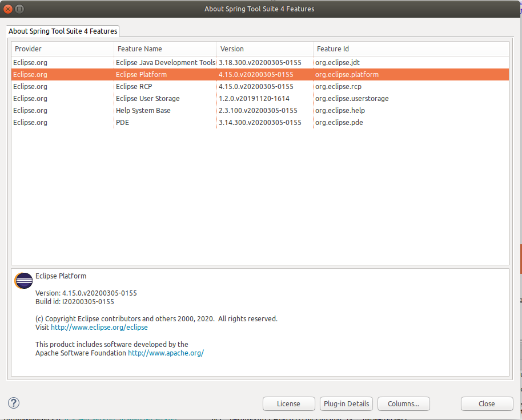Image resolution: width=522 pixels, height=420 pixels.
Task: Click feature id org.eclipse.rcp
Action: (338, 87)
